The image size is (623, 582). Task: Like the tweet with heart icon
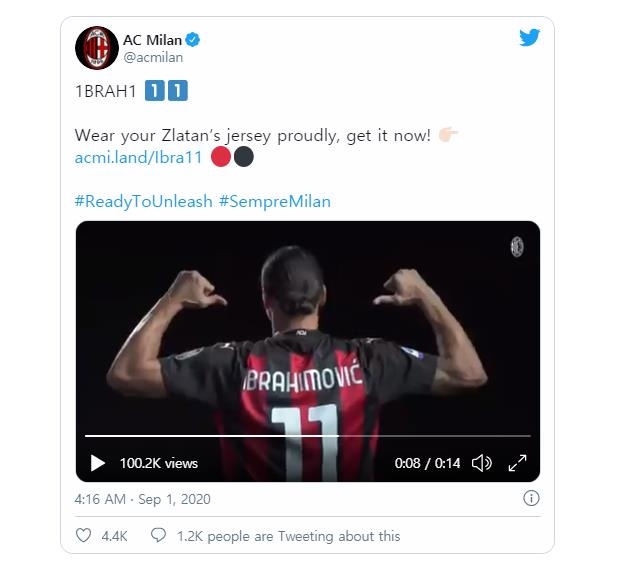pyautogui.click(x=84, y=536)
